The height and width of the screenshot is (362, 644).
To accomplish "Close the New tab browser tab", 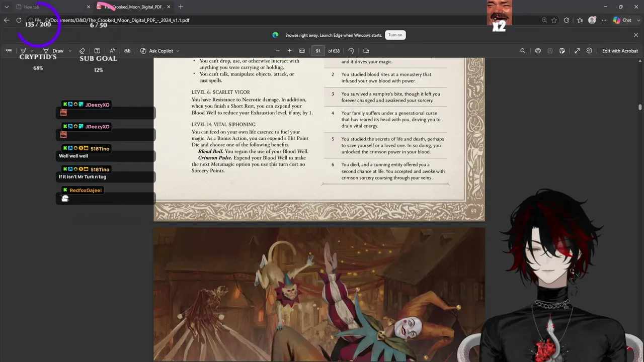I will [x=89, y=7].
